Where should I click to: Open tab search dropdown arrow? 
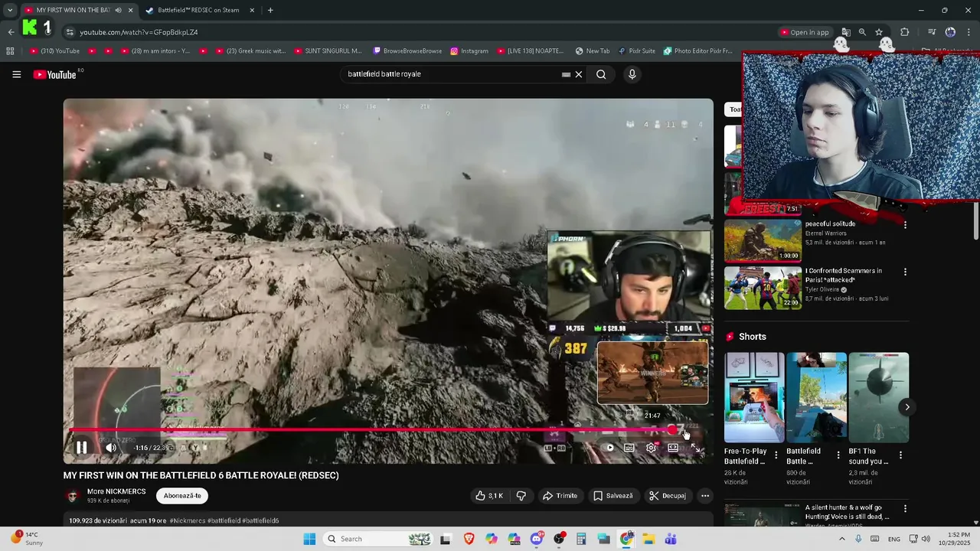[x=9, y=10]
